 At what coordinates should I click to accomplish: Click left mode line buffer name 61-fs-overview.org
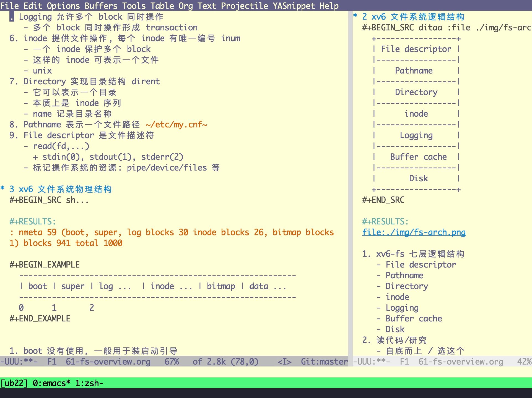pos(108,362)
